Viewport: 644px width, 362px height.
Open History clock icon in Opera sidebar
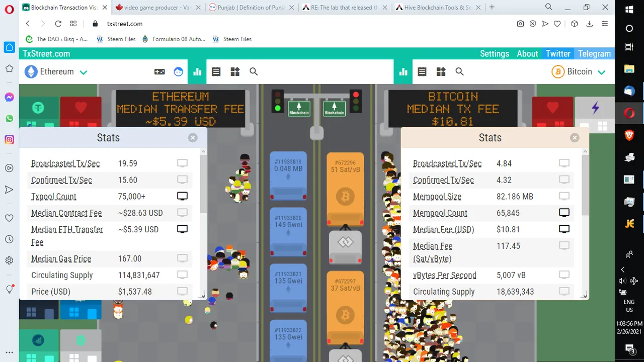tap(9, 239)
